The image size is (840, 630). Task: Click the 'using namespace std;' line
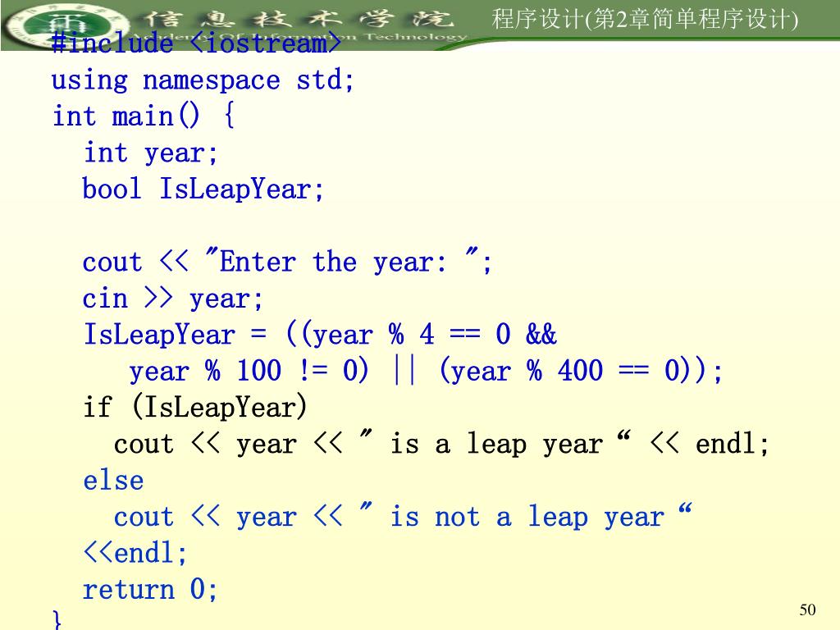tap(203, 80)
